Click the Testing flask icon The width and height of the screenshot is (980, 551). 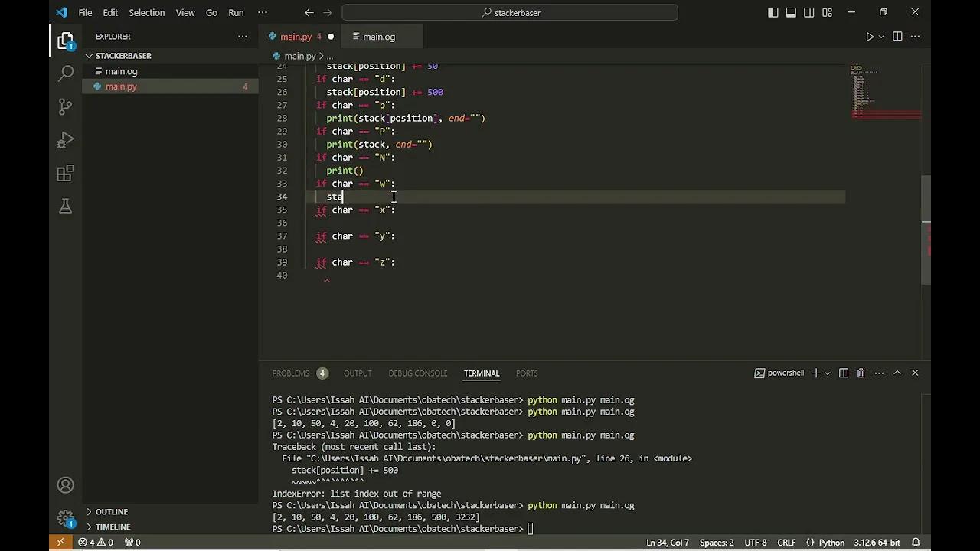coord(65,206)
